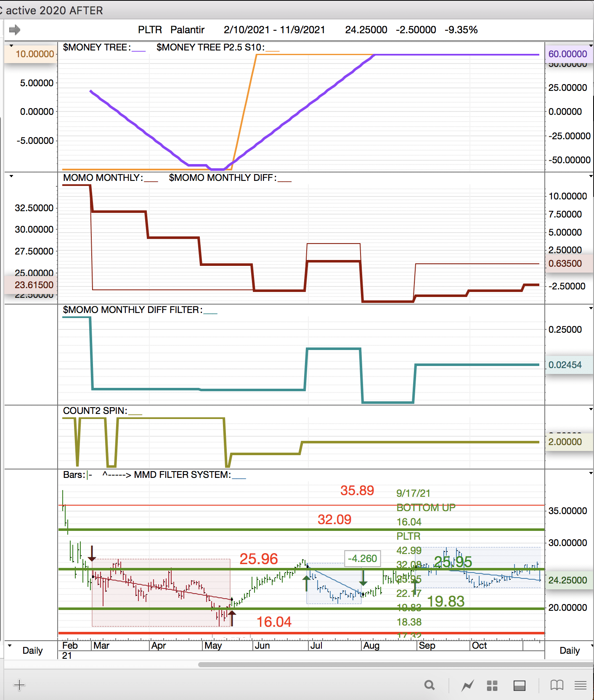594x700 pixels.
Task: Click the 2.00000 value tag in COUNT2 pane
Action: 569,442
